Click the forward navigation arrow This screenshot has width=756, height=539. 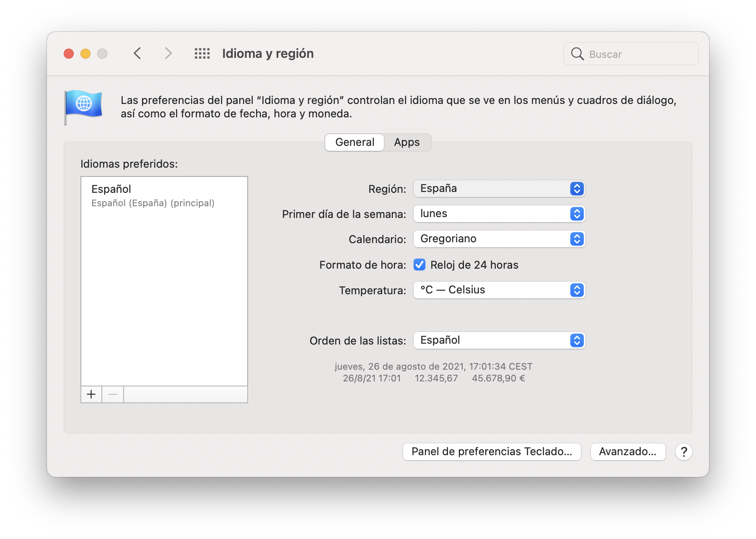(x=168, y=54)
